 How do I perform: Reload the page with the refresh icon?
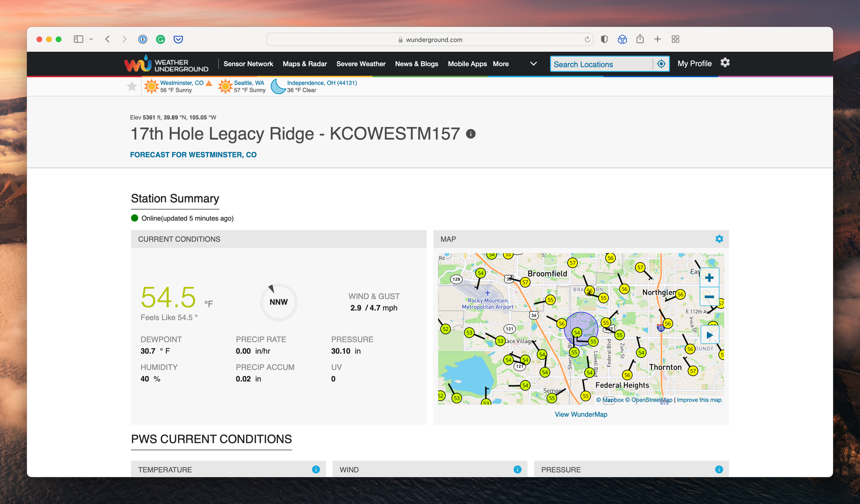pos(587,40)
